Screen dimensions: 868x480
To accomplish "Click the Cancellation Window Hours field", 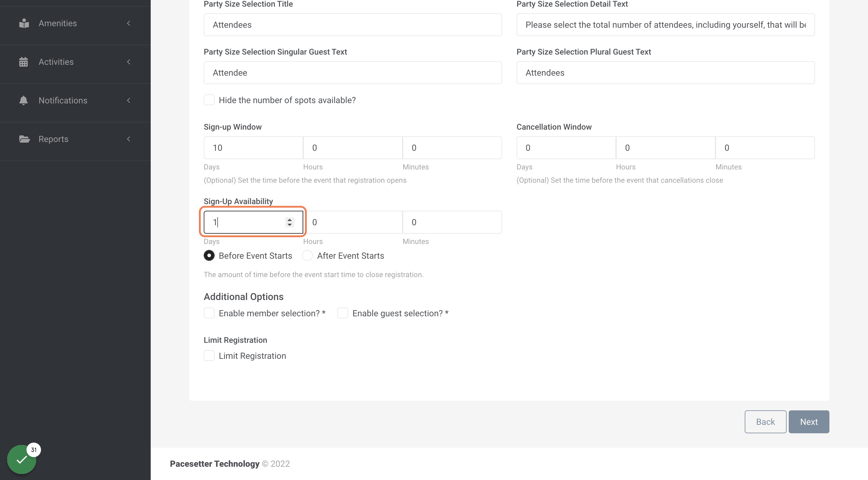I will (665, 148).
